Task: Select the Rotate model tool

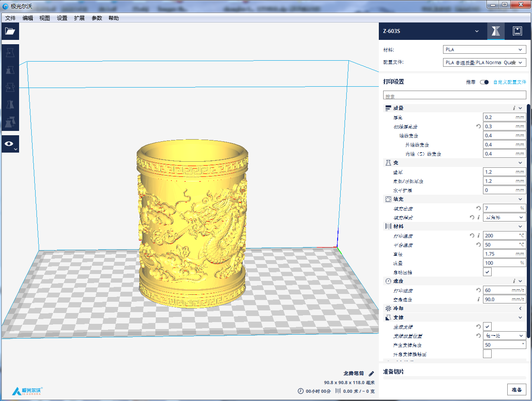Action: [10, 88]
